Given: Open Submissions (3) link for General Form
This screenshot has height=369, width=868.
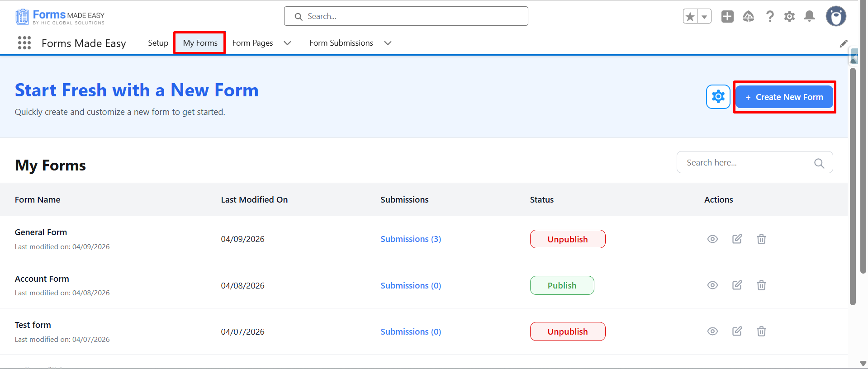Looking at the screenshot, I should (410, 239).
